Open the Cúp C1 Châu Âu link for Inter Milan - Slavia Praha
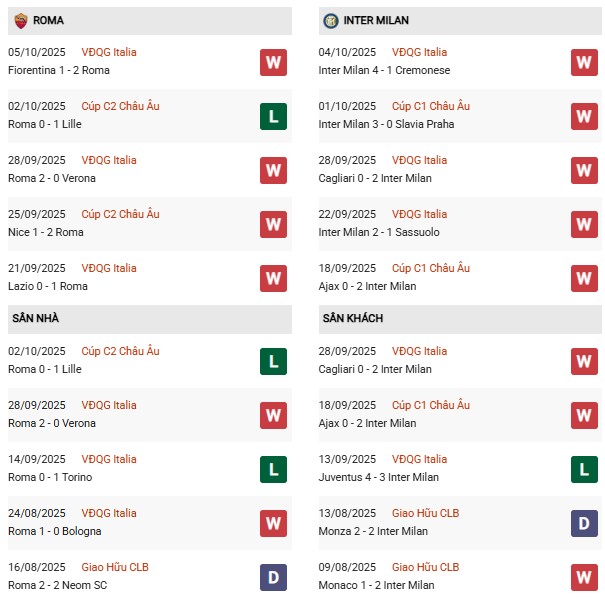The width and height of the screenshot is (605, 604). 431,106
